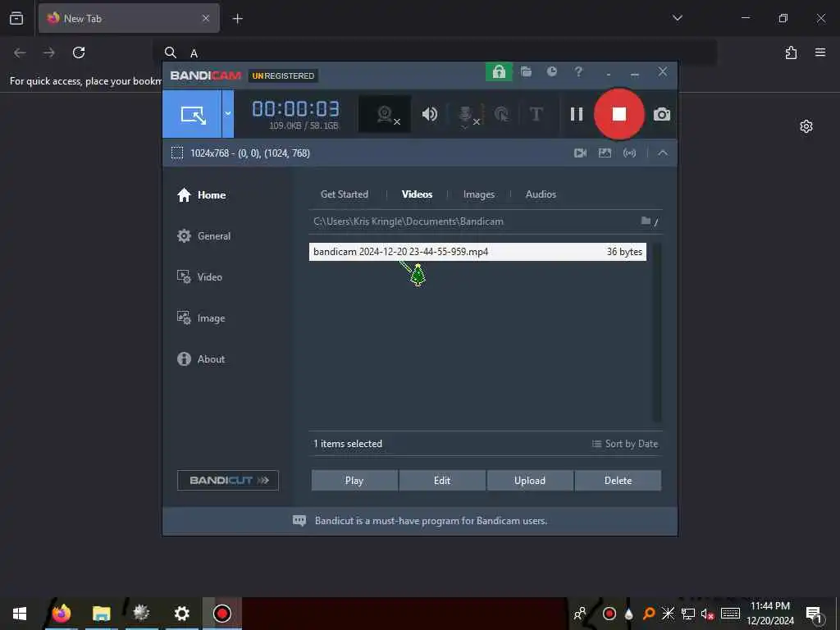The height and width of the screenshot is (630, 840).
Task: Open Settings gear on the taskbar
Action: [x=181, y=613]
